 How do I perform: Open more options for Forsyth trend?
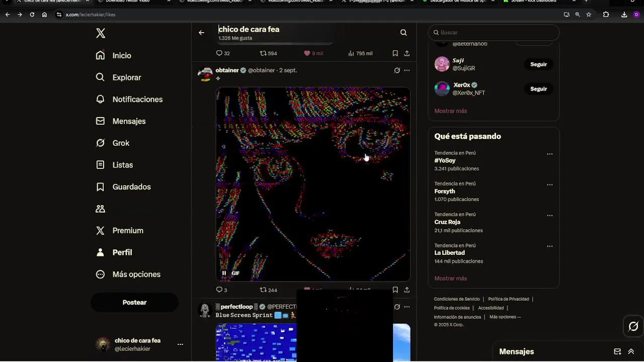click(549, 185)
